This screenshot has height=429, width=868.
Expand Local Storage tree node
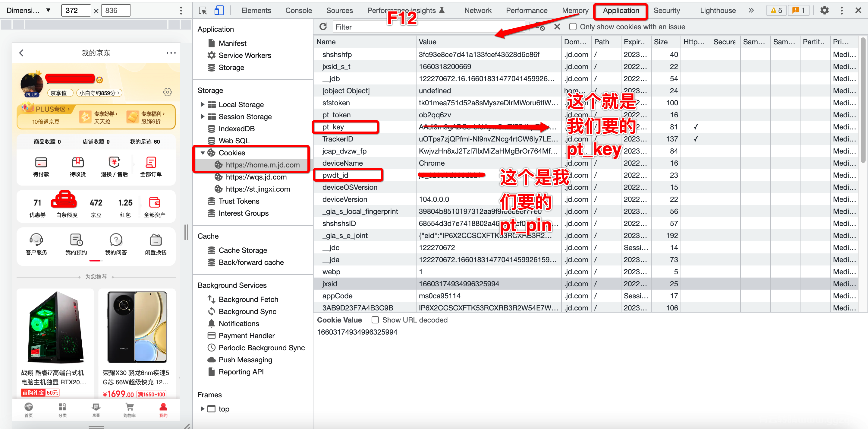(x=203, y=104)
